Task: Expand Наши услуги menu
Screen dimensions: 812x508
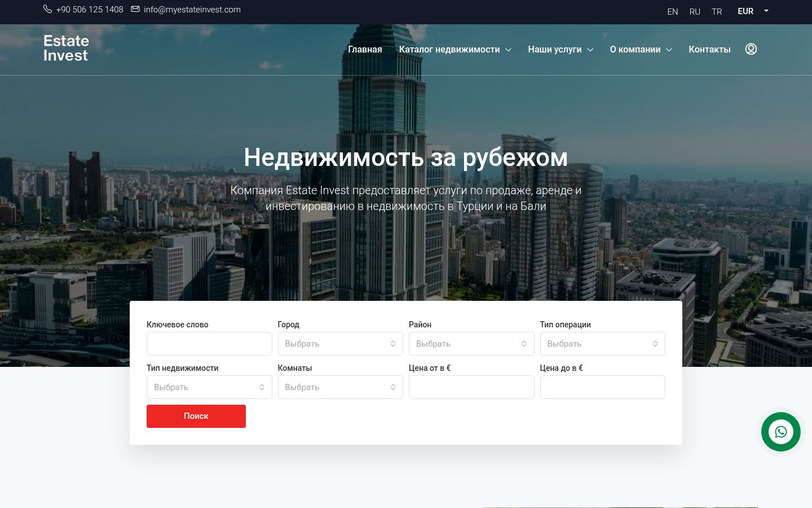Action: point(561,50)
